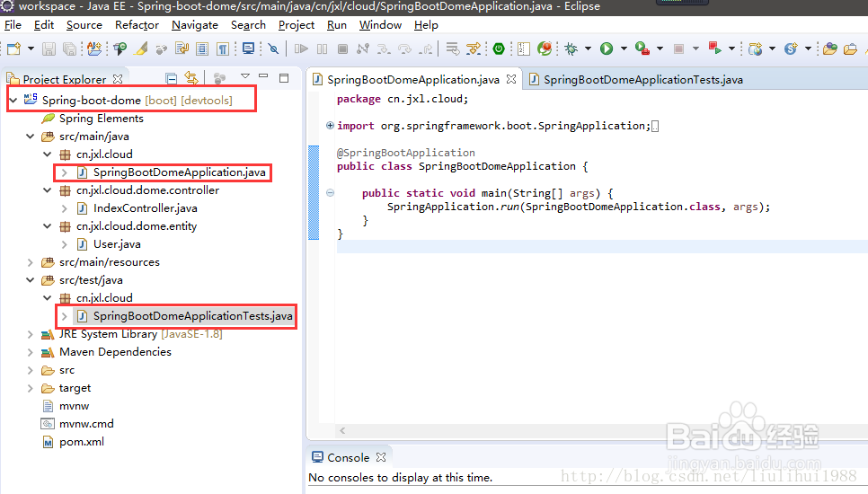Expand folded imports plus marker in editor

click(x=330, y=126)
